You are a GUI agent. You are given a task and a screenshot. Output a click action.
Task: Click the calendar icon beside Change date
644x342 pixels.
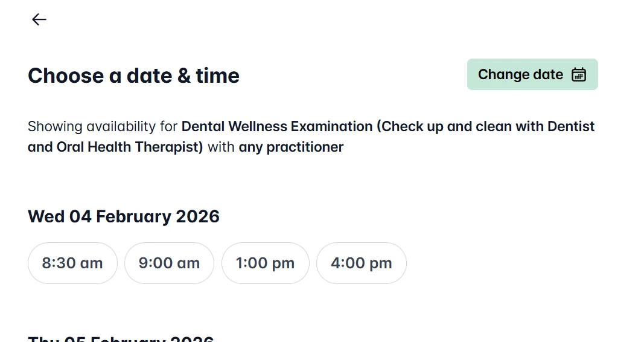pos(578,74)
